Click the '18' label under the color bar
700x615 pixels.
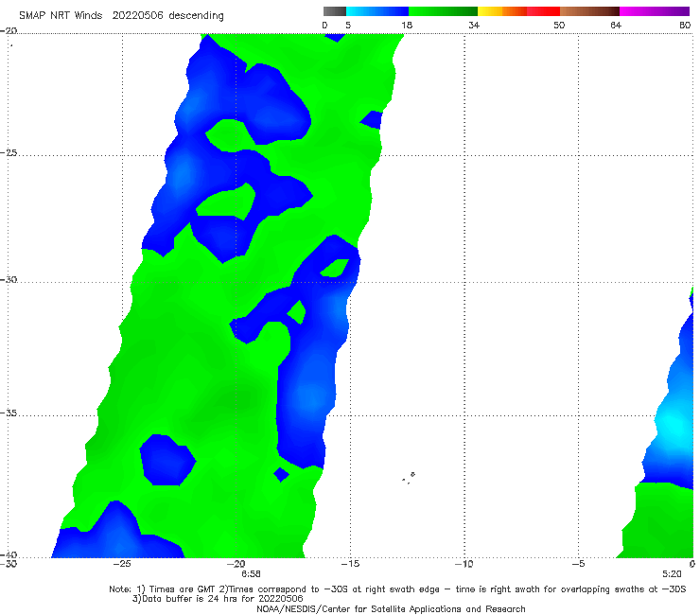[407, 26]
